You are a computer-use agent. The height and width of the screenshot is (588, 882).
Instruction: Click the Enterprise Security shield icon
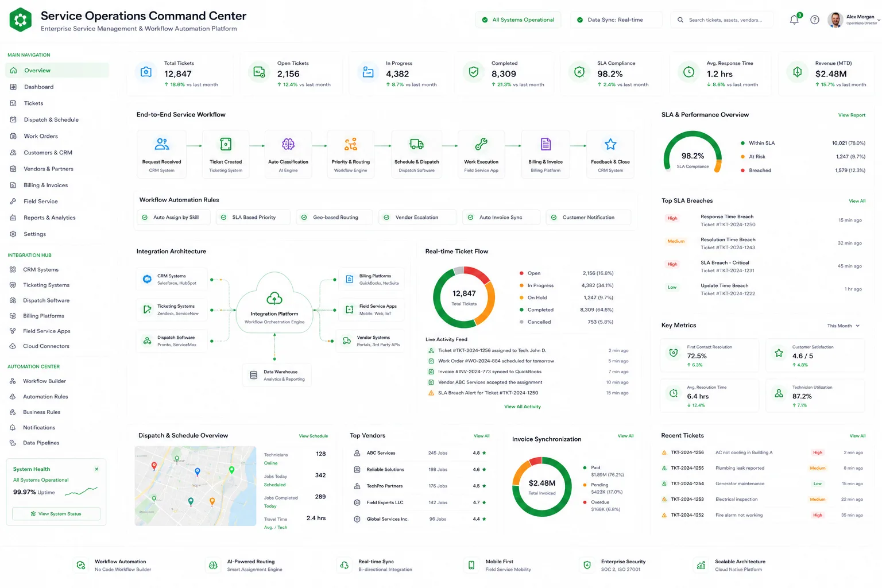click(587, 565)
